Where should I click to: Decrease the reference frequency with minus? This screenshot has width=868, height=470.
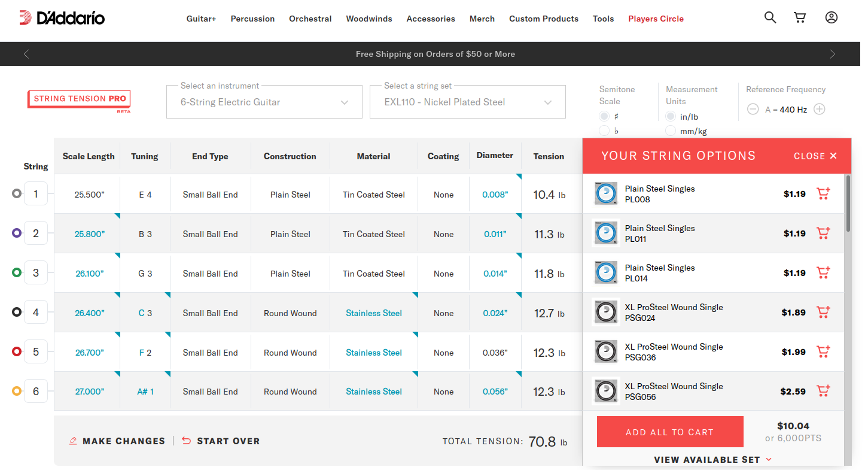(753, 110)
